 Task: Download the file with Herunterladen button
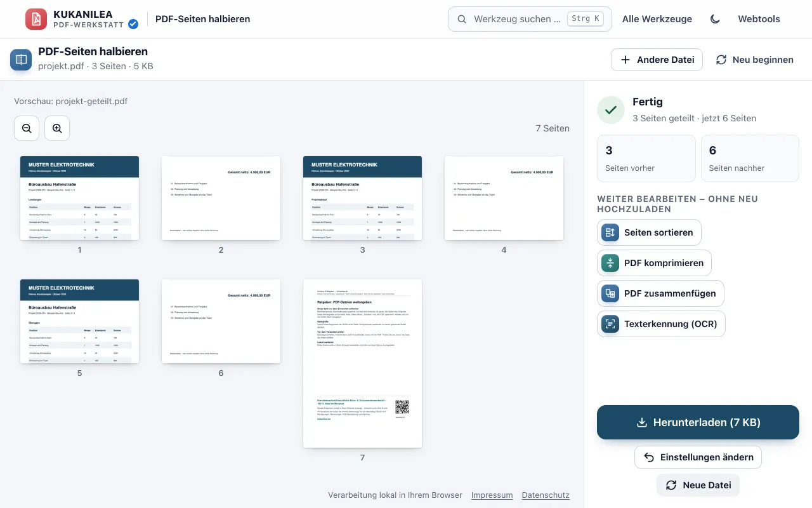[698, 422]
